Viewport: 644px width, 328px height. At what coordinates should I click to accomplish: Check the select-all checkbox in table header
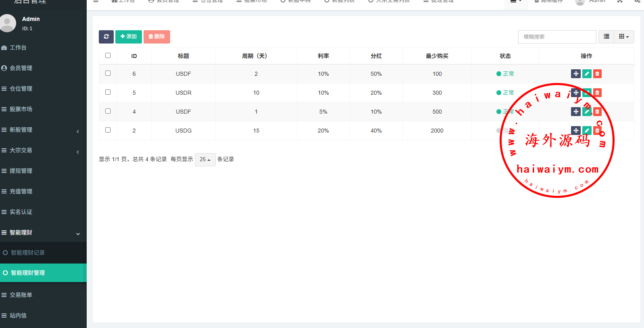(x=108, y=56)
